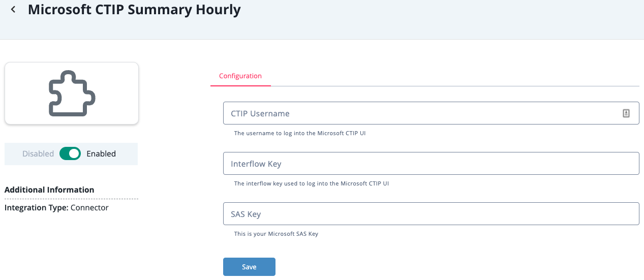
Task: Click 'The username to log into' helper text
Action: click(x=300, y=133)
